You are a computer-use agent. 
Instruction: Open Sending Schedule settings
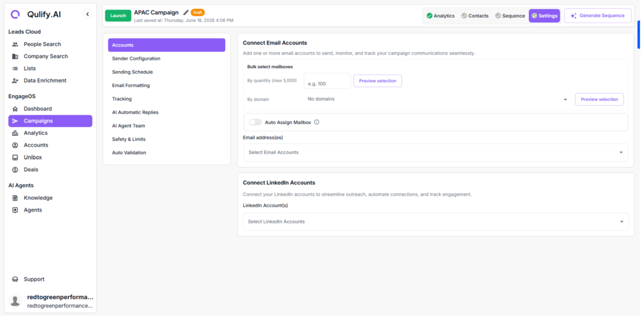click(x=166, y=72)
